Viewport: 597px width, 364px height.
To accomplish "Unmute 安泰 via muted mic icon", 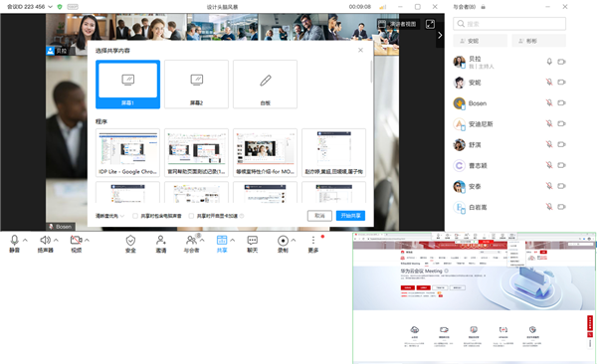I will [549, 186].
